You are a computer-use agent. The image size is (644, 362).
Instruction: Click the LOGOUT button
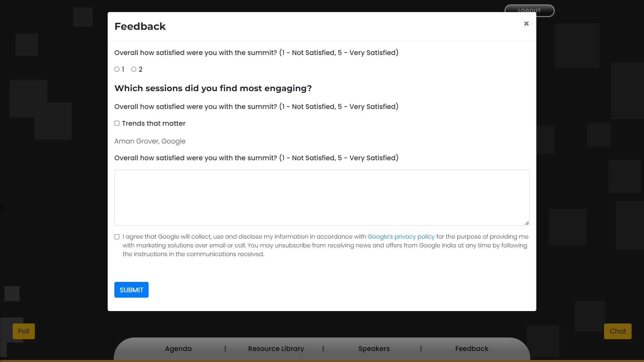pyautogui.click(x=529, y=10)
